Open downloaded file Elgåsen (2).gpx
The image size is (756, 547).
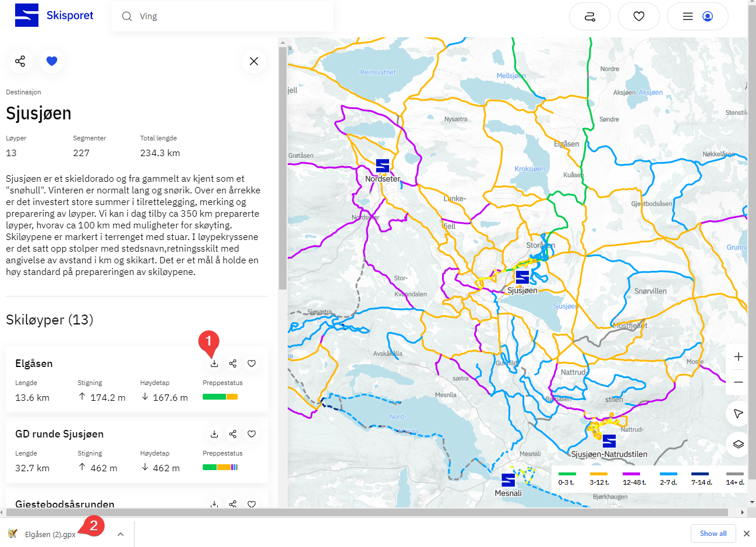[x=50, y=534]
